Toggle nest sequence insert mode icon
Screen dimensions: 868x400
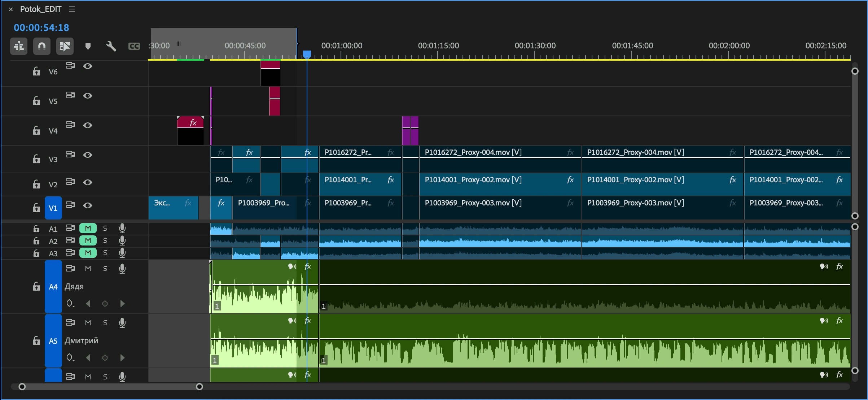click(19, 46)
